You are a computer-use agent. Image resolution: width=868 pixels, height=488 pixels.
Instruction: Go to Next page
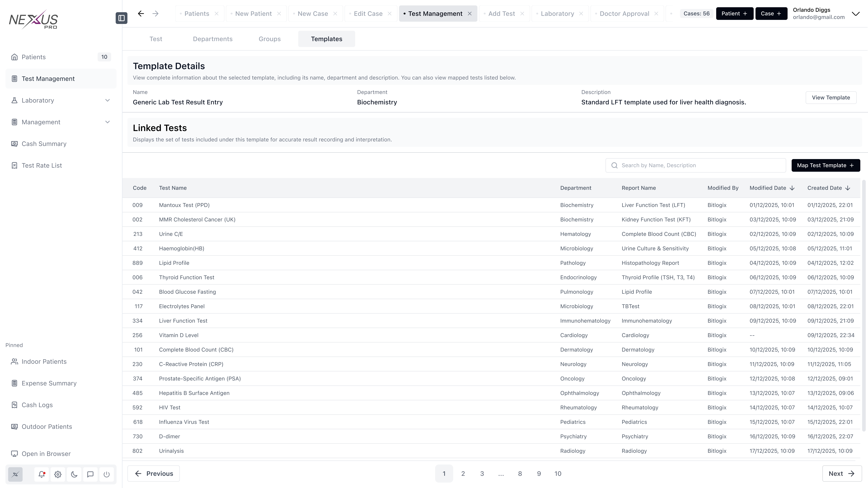coord(842,474)
